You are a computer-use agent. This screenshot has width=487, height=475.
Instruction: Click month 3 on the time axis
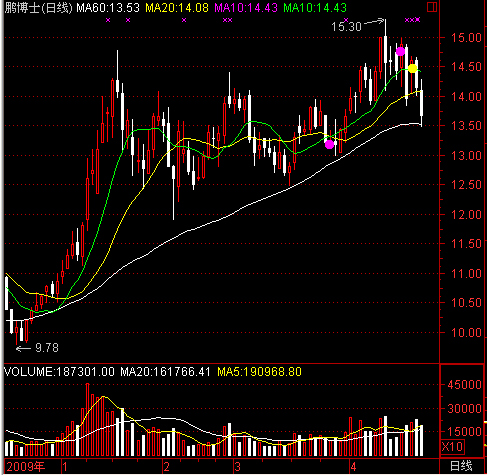[237, 467]
